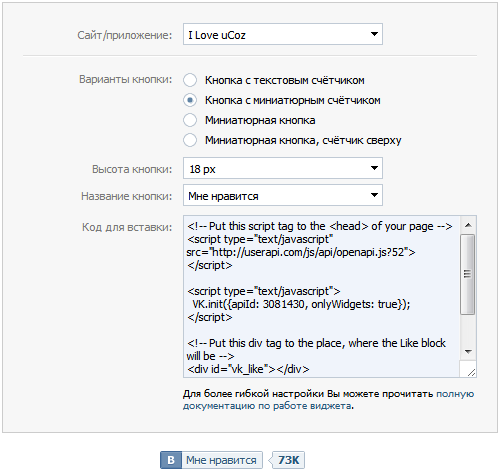Click dropdown arrow of I Love uCoz selector
This screenshot has width=501, height=473.
click(374, 34)
